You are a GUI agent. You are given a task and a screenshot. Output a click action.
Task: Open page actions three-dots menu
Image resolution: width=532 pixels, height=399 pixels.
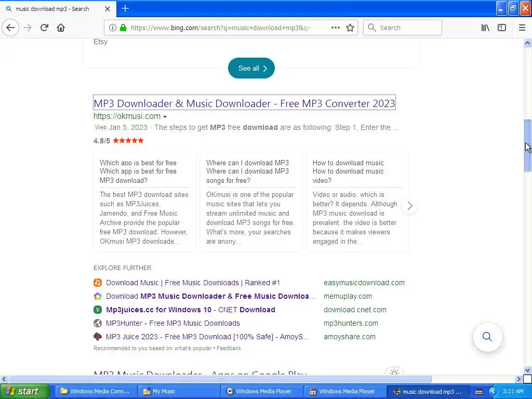click(335, 28)
